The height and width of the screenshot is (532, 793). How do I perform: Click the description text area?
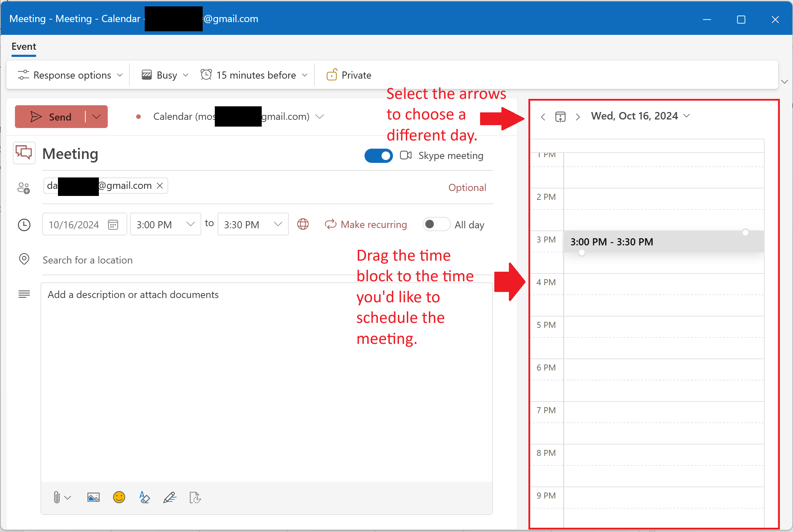267,382
